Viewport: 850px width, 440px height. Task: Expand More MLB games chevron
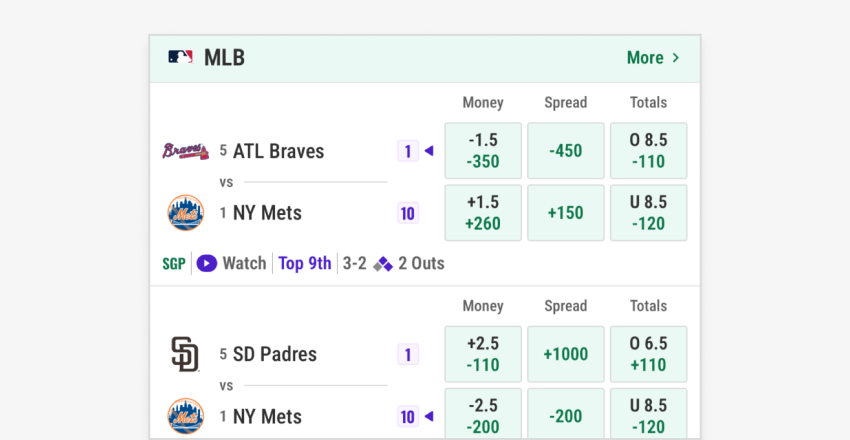pos(676,58)
